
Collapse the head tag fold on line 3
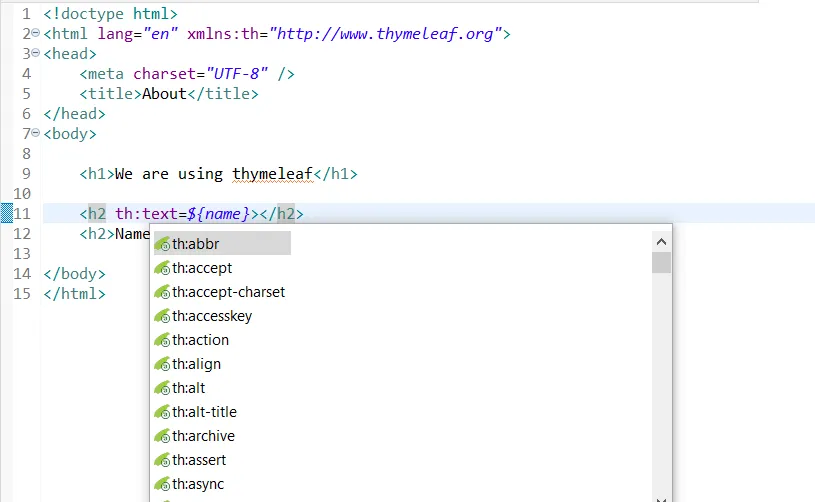click(x=35, y=52)
